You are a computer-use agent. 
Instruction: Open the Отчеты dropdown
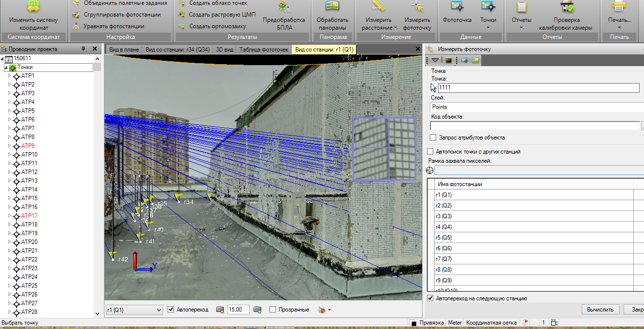coord(521,16)
